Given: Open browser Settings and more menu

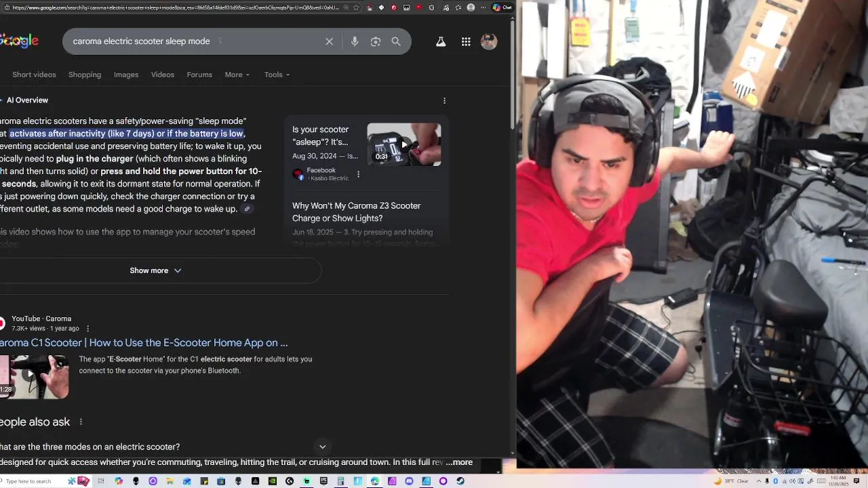Looking at the screenshot, I should (484, 7).
